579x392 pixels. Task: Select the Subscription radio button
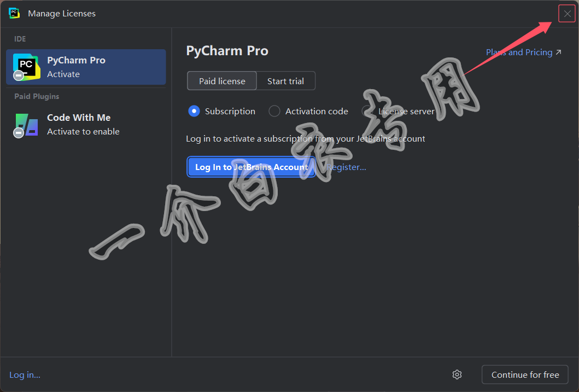(x=194, y=111)
